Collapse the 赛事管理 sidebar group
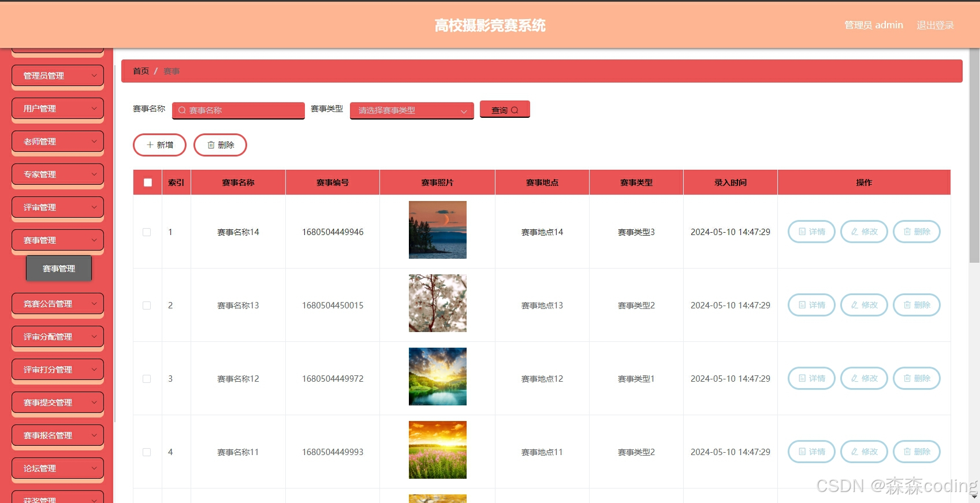 58,240
